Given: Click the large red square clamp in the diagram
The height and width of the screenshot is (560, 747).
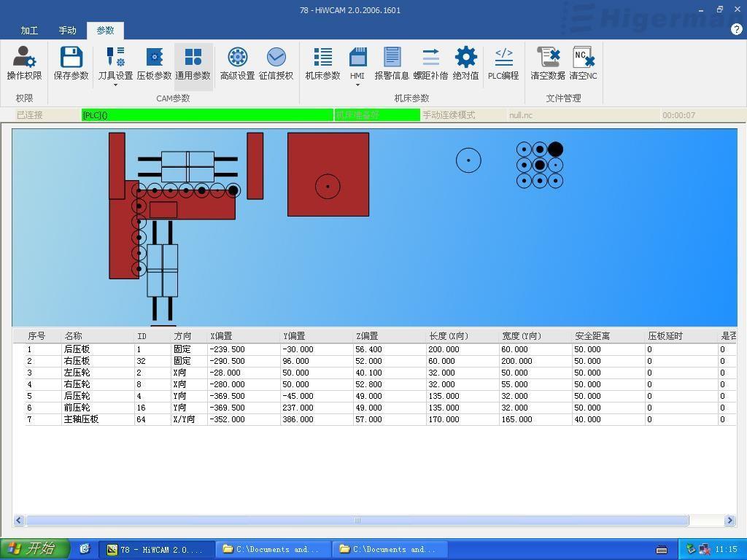Looking at the screenshot, I should tap(328, 174).
